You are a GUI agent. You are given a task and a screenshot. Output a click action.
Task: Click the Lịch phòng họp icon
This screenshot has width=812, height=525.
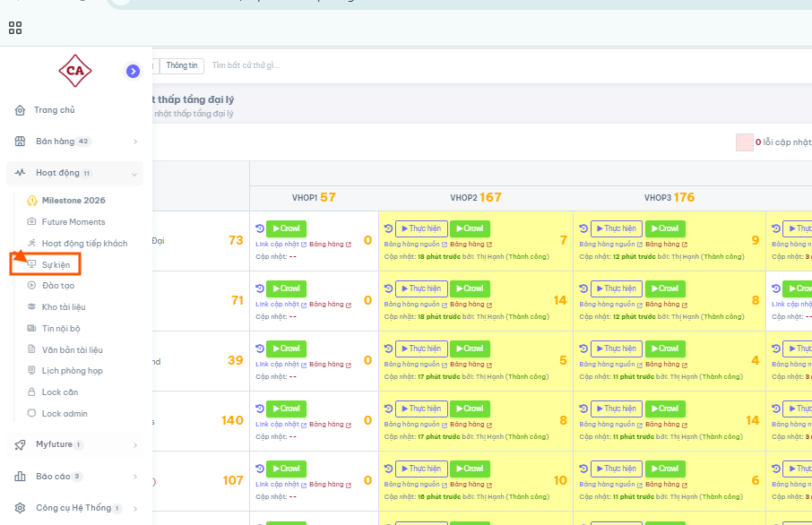click(31, 370)
